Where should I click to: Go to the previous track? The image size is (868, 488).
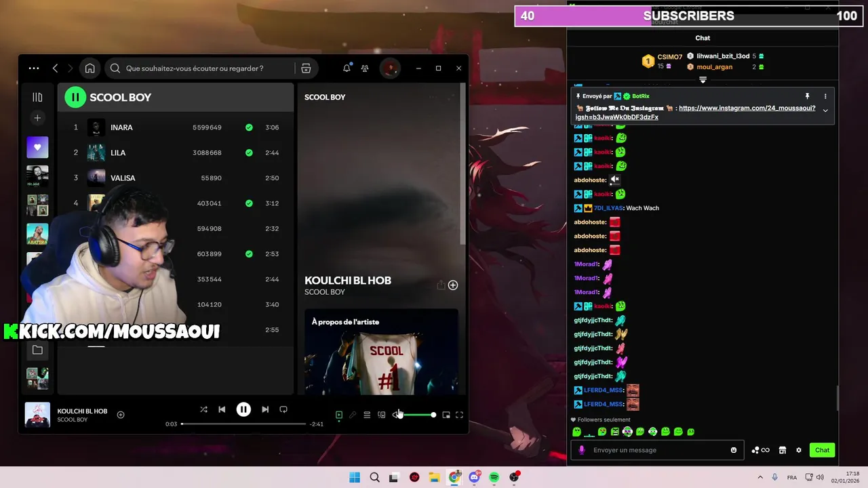pos(222,409)
